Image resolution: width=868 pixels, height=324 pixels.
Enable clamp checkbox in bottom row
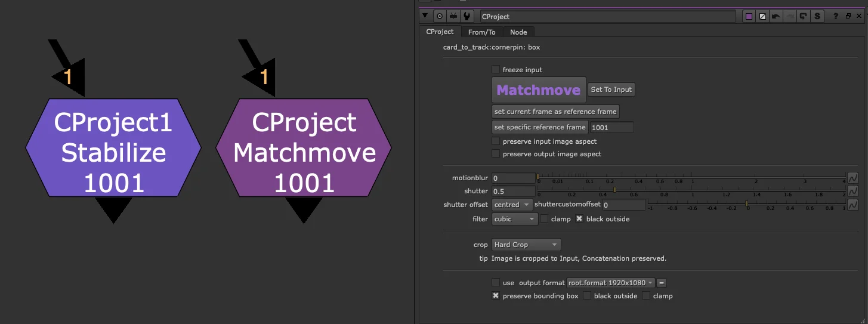tap(646, 296)
